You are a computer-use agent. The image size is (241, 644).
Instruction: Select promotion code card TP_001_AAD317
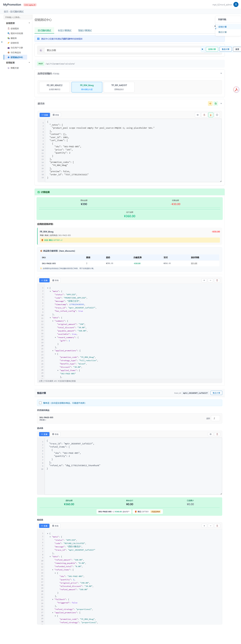(119, 87)
